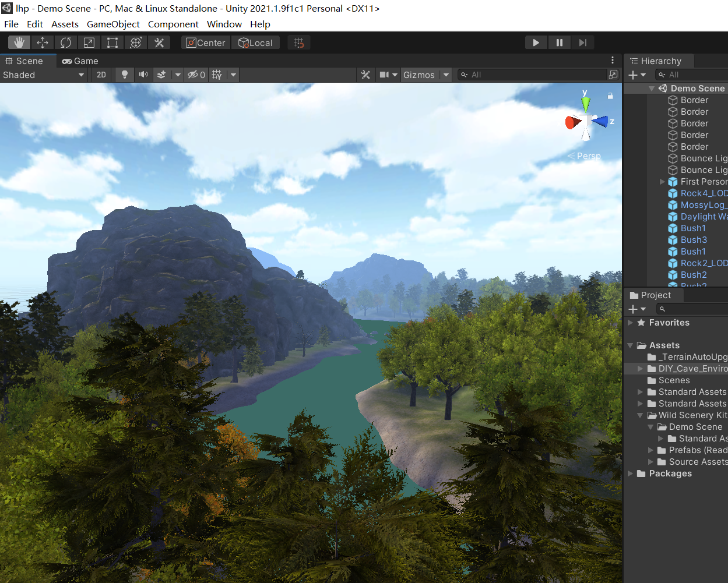Toggle scene lighting in the Scene view

click(124, 75)
